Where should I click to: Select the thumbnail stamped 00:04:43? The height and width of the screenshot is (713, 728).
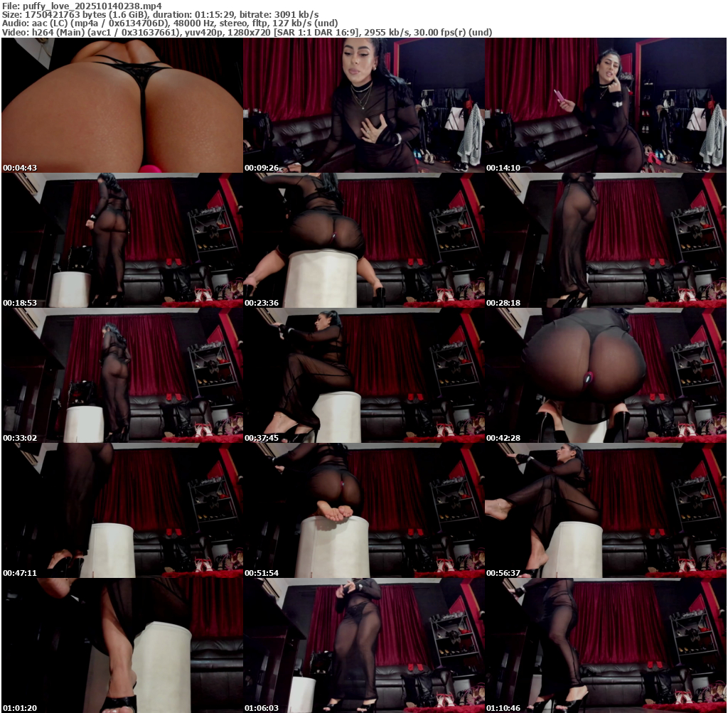point(122,105)
